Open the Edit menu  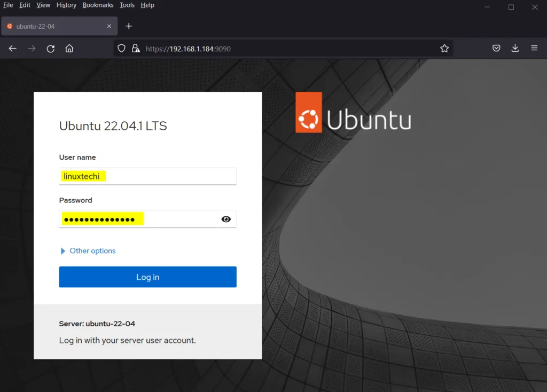25,5
